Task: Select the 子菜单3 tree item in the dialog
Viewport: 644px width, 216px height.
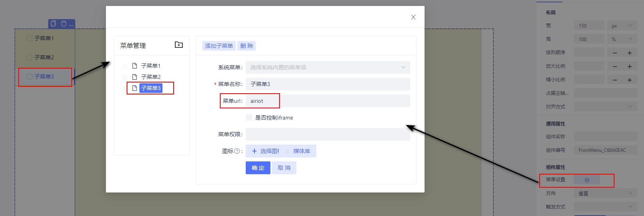Action: point(151,88)
